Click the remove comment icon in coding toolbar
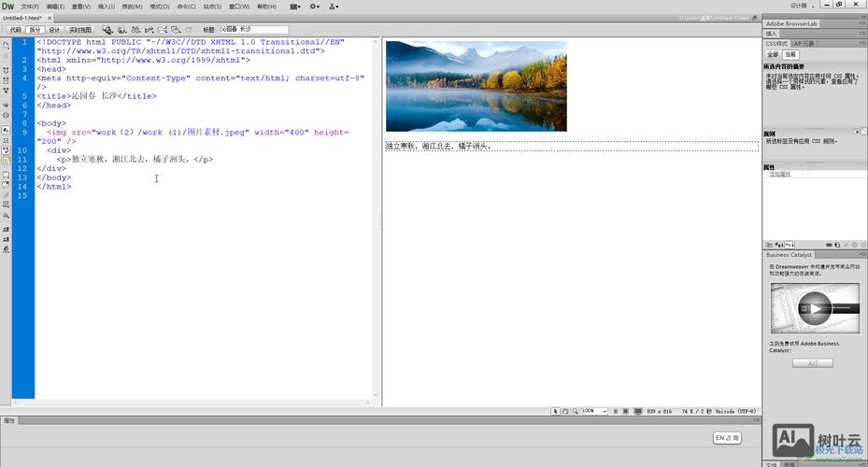868x467 pixels. coord(7,184)
